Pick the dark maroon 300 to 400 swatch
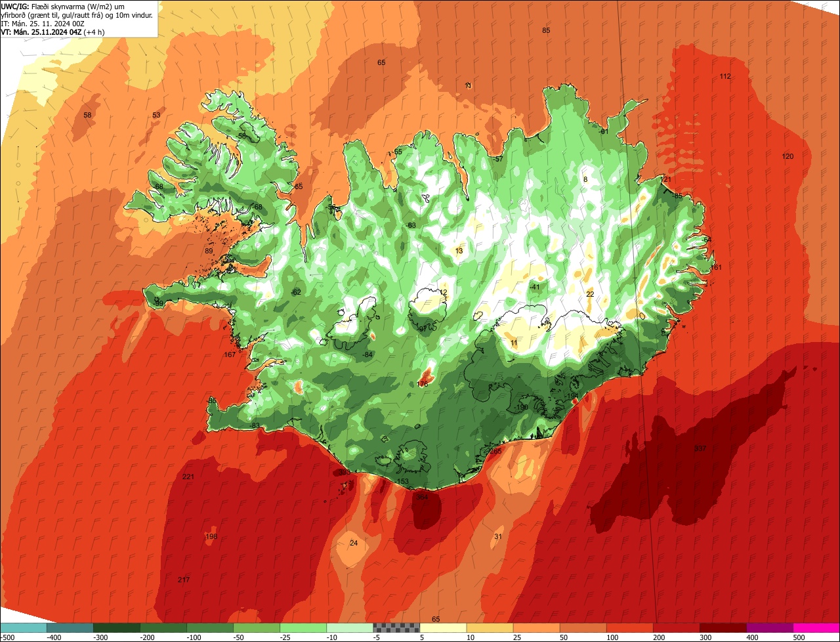The width and height of the screenshot is (840, 642). click(722, 628)
